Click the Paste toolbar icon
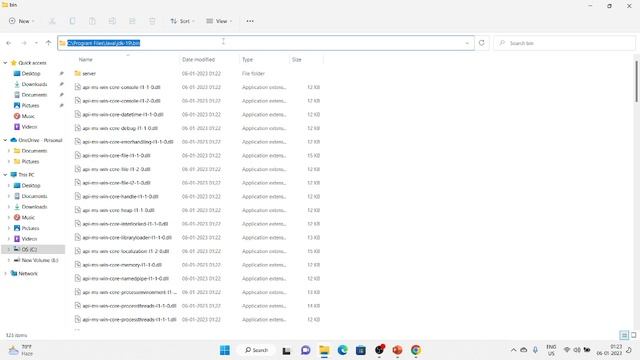Image resolution: width=640 pixels, height=360 pixels. point(92,21)
